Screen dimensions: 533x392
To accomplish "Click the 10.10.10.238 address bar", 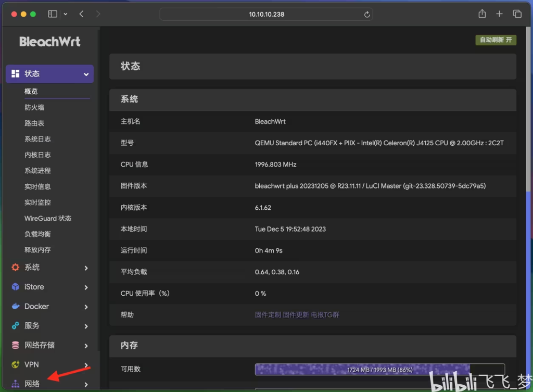I will click(x=266, y=14).
